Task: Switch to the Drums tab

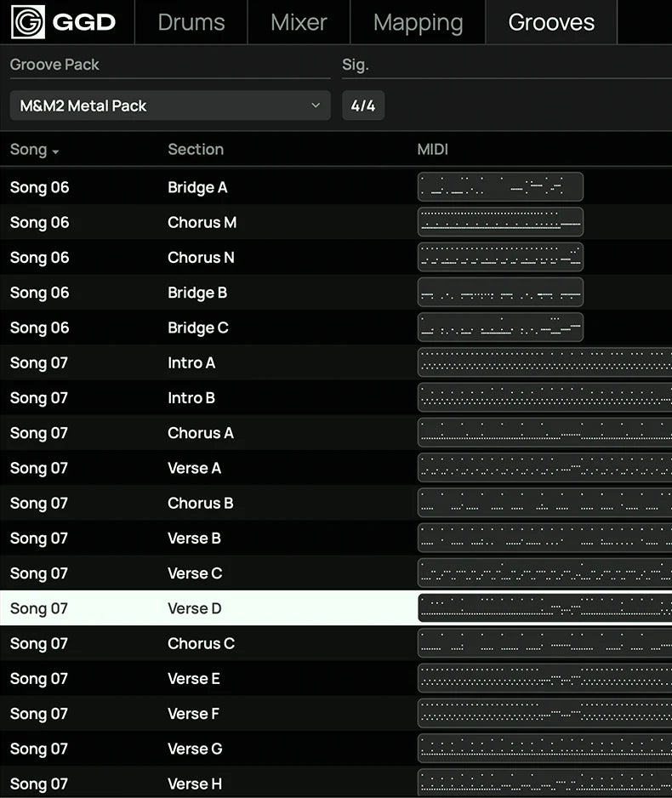Action: 191,22
